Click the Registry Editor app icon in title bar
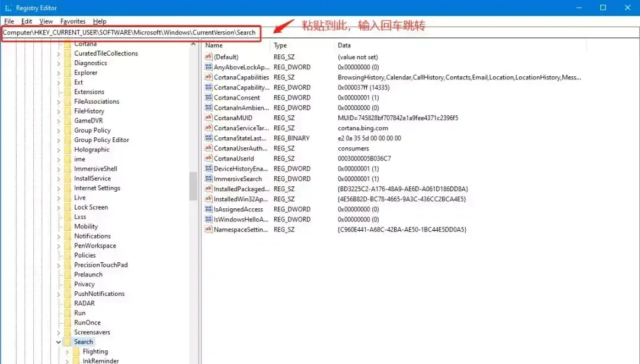 [x=8, y=8]
